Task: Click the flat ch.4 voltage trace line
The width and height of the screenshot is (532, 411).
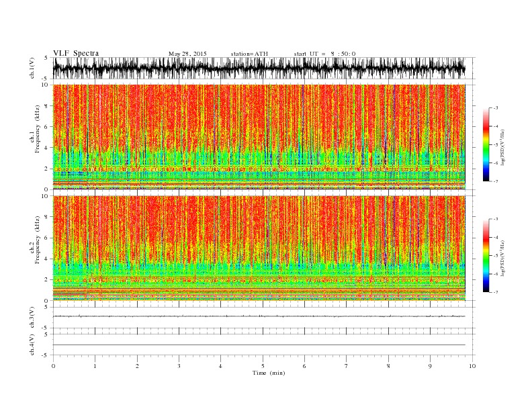Action: 259,345
